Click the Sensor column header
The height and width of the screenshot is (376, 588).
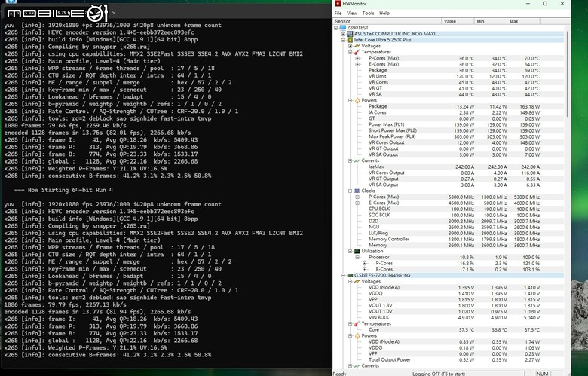coord(387,21)
